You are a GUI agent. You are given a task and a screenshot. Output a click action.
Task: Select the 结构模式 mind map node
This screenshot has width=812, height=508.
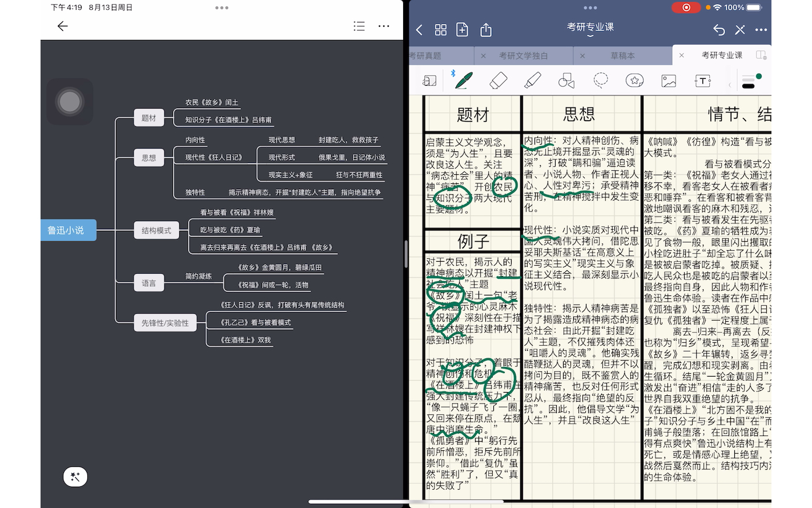[x=156, y=230]
